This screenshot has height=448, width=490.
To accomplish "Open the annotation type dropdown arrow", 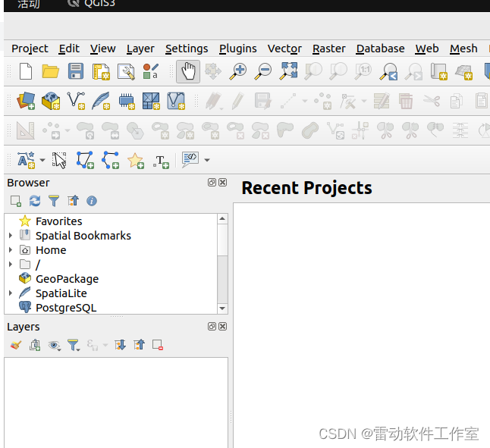I will [207, 160].
